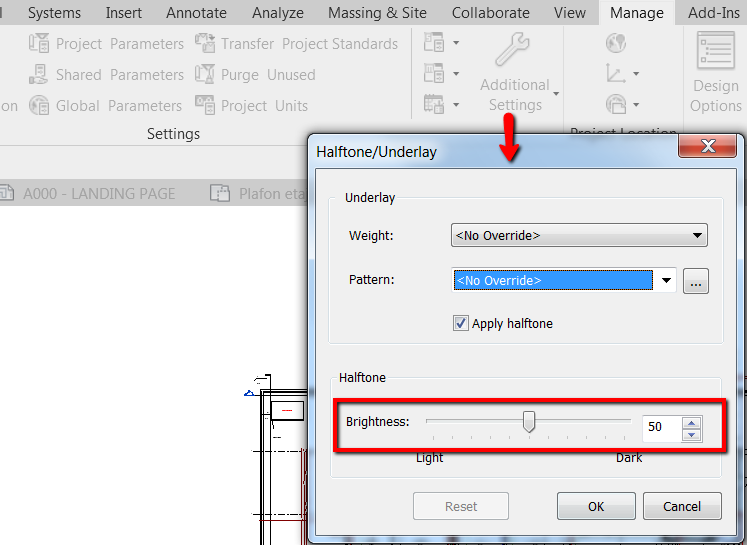
Task: Expand the Coordinates dropdown arrow
Action: pos(636,74)
